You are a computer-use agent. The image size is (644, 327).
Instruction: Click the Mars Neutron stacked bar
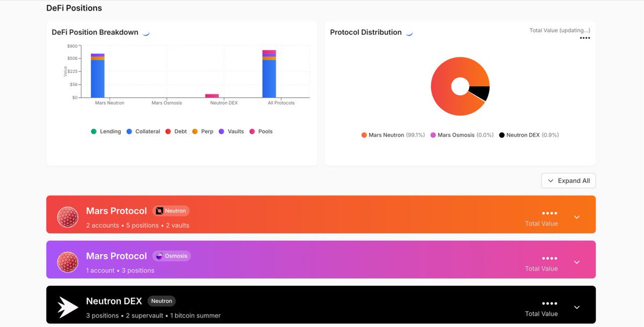(98, 76)
